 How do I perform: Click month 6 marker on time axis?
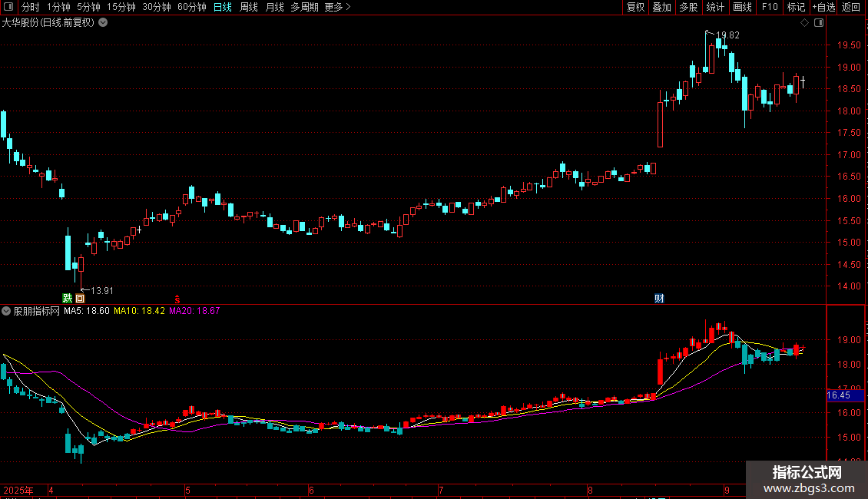pos(311,490)
